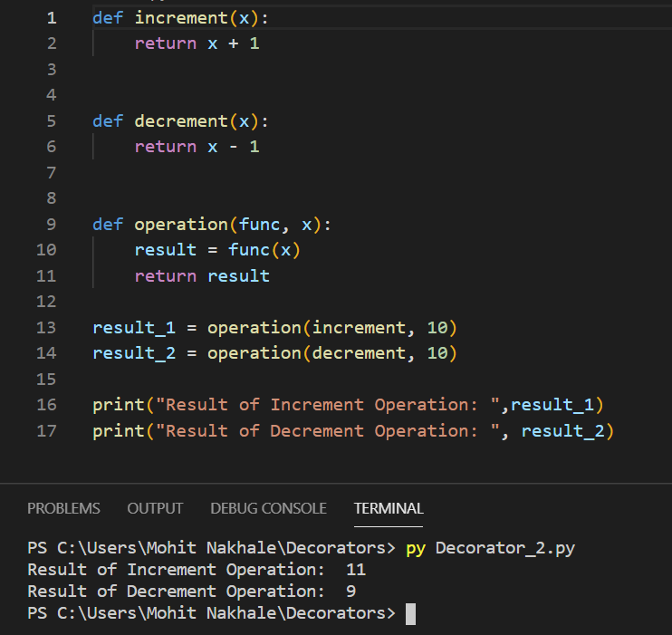This screenshot has width=672, height=635.
Task: Click the terminal cursor at last prompt
Action: coord(410,613)
